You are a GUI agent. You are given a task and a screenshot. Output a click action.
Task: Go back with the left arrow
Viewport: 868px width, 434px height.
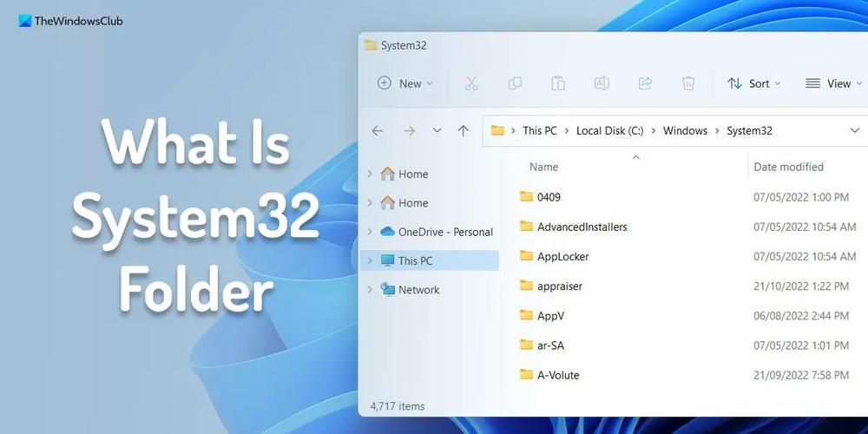click(x=378, y=131)
